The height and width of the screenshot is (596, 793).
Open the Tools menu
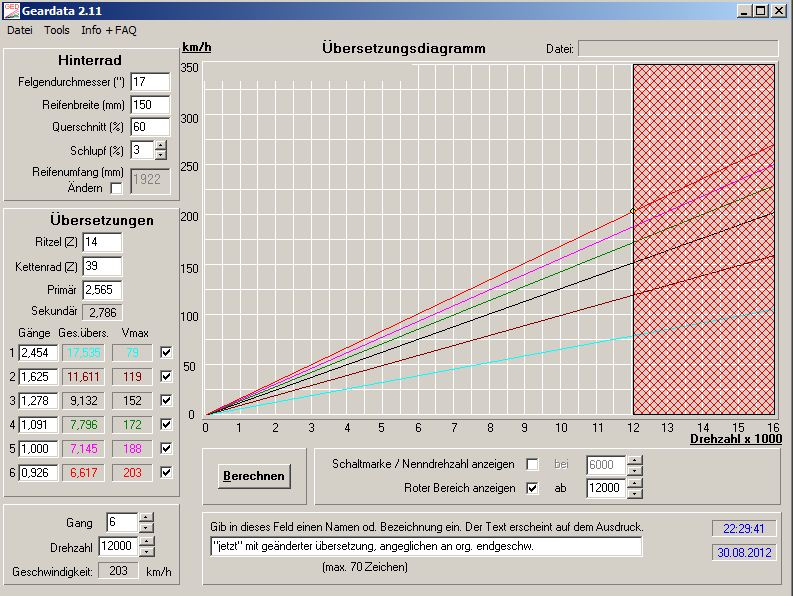pos(57,30)
